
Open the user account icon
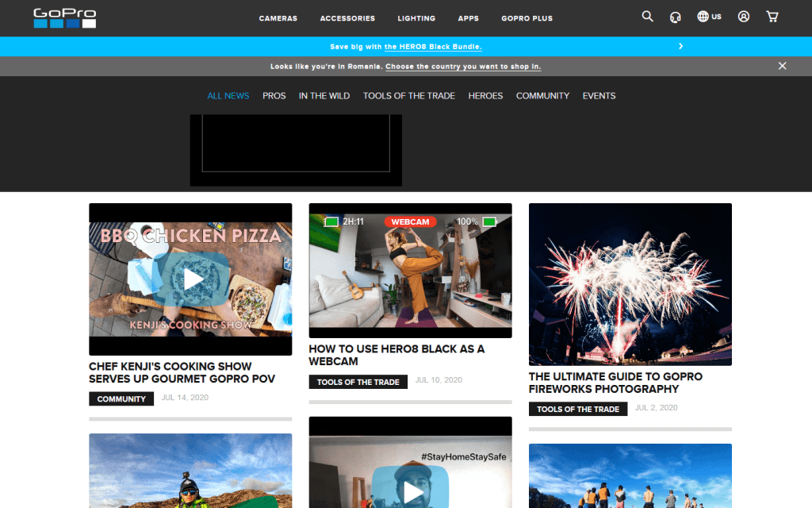pos(744,17)
